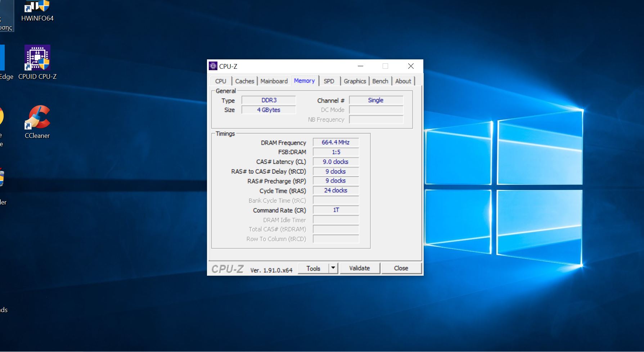Click the Command Rate (CR) label
The height and width of the screenshot is (352, 644).
pos(279,210)
